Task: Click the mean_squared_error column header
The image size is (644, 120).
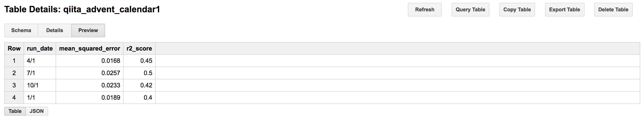Action: click(90, 48)
